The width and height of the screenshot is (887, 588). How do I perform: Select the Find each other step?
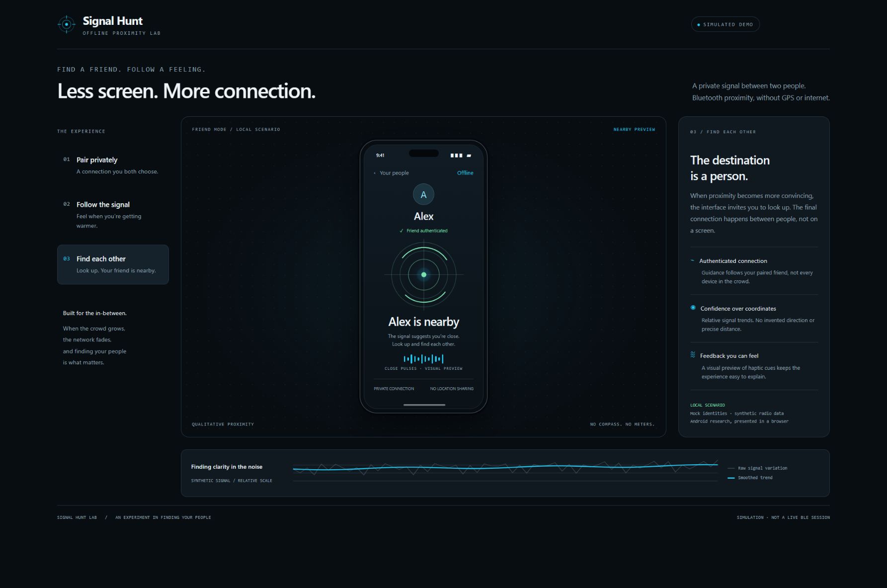point(113,264)
